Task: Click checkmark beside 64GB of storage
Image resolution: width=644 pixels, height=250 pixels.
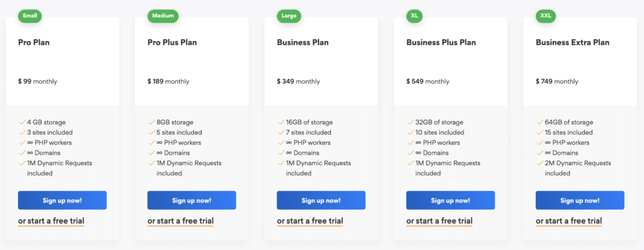Action: click(540, 122)
